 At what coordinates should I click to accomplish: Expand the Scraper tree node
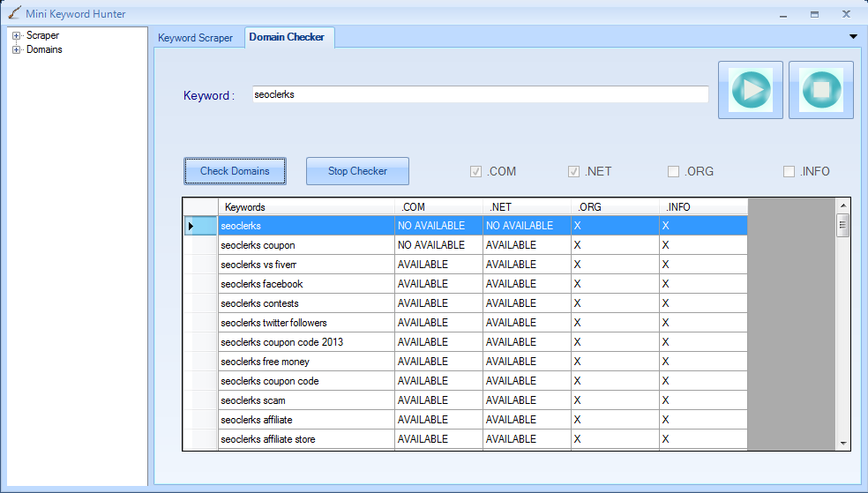pyautogui.click(x=16, y=35)
